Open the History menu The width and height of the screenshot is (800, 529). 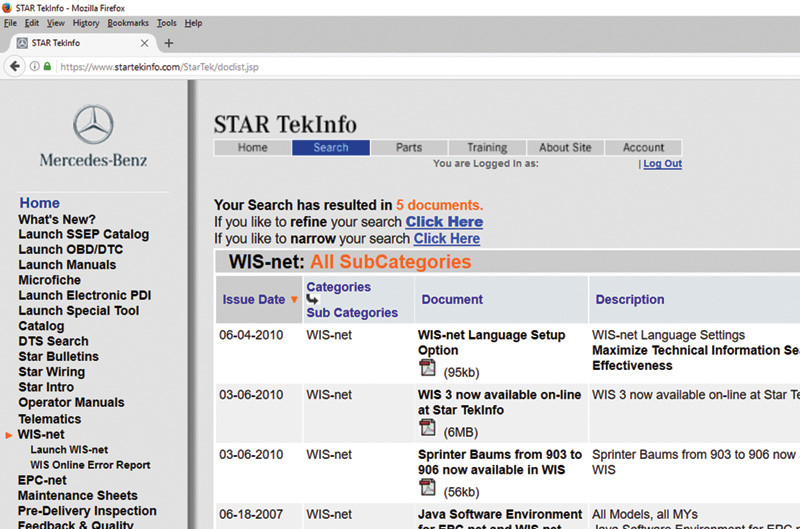click(86, 22)
